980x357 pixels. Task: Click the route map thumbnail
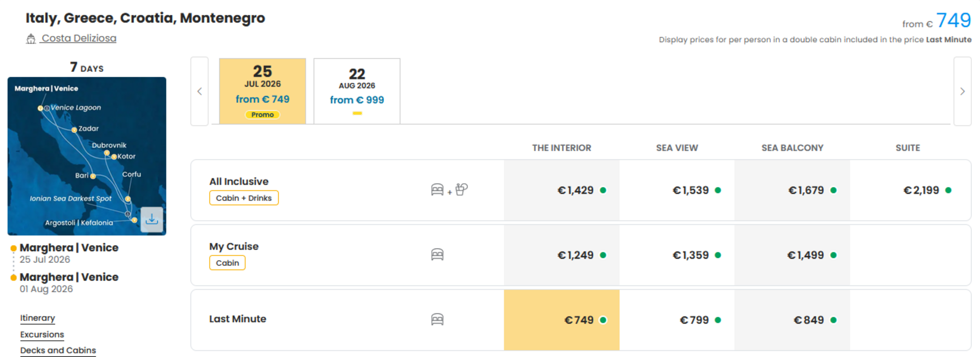(x=87, y=156)
